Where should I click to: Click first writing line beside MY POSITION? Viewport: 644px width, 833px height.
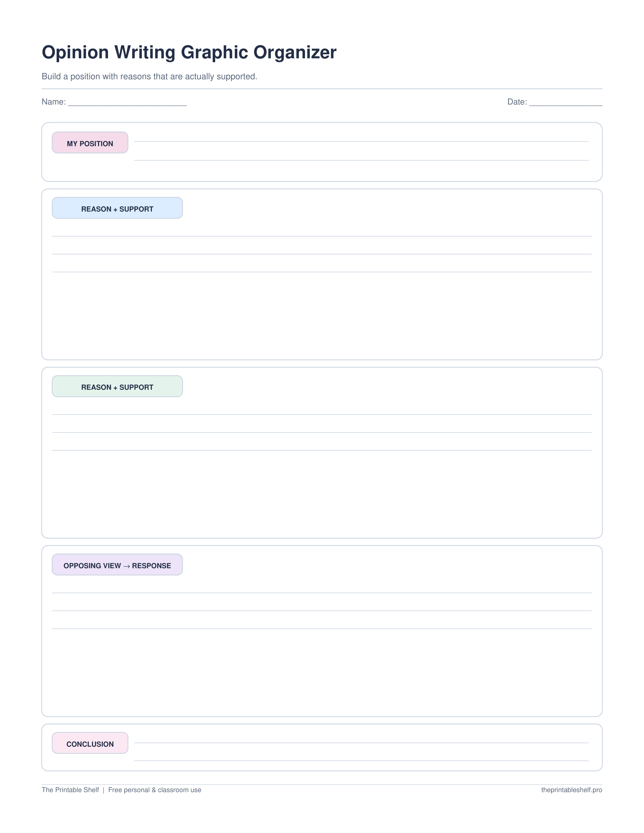(361, 142)
